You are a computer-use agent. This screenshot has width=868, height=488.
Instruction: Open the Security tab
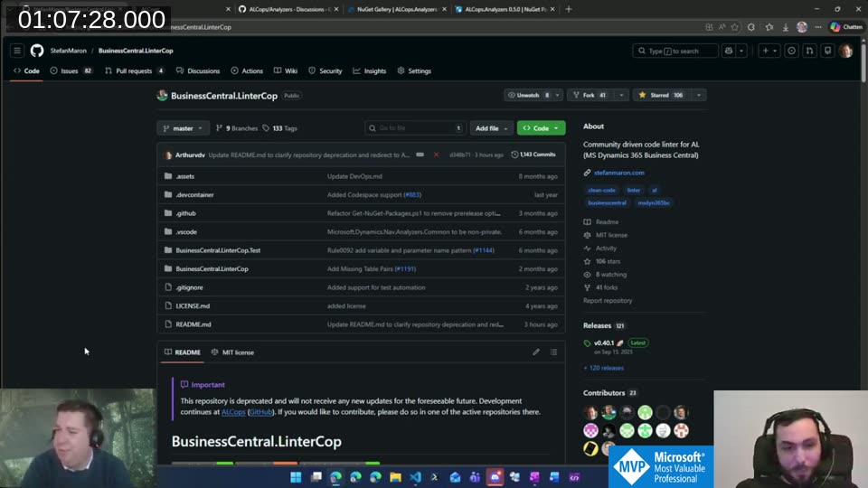[325, 70]
